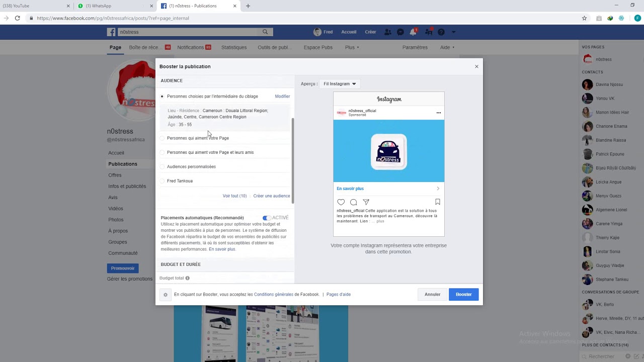Click the settings gear icon in dialog footer
Image resolution: width=644 pixels, height=362 pixels.
[x=166, y=295]
